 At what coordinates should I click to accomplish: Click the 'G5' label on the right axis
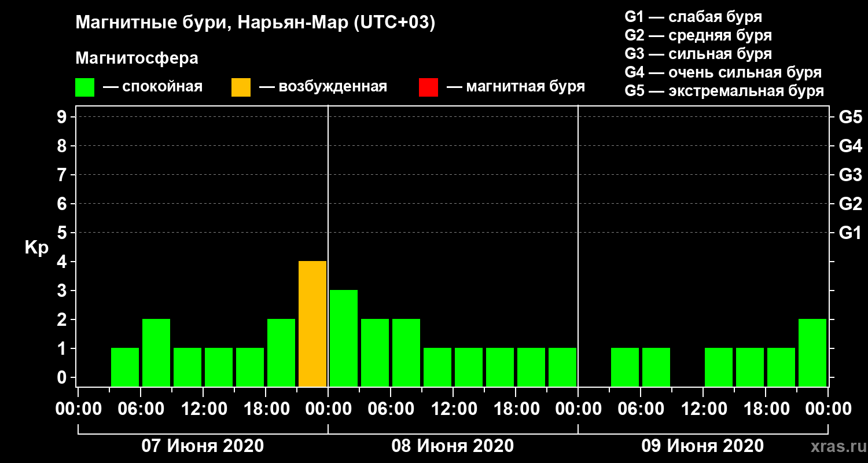(851, 117)
